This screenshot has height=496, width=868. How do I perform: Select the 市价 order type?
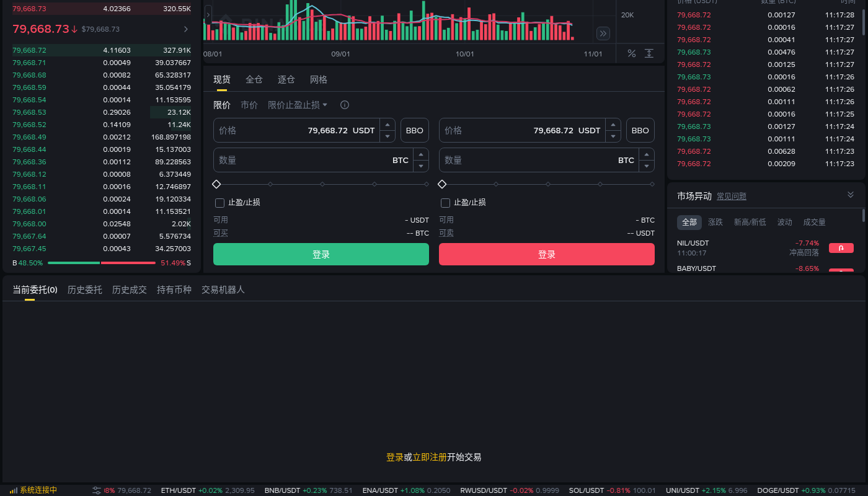249,105
